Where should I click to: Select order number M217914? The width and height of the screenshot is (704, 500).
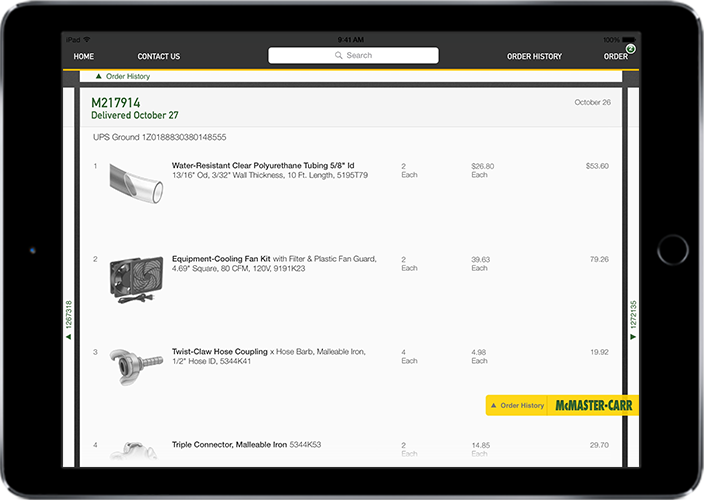pyautogui.click(x=115, y=103)
